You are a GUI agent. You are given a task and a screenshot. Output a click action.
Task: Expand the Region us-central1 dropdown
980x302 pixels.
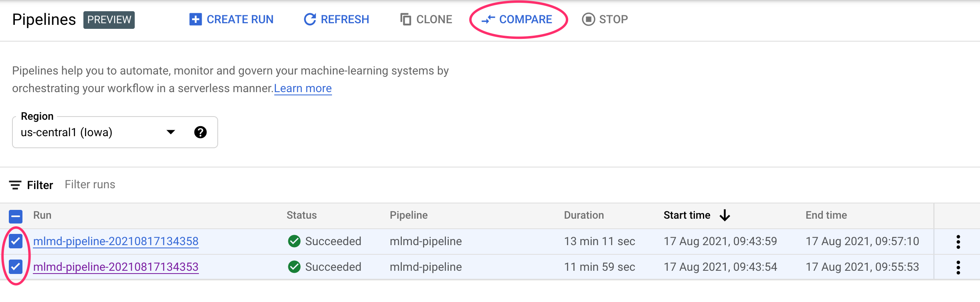171,132
